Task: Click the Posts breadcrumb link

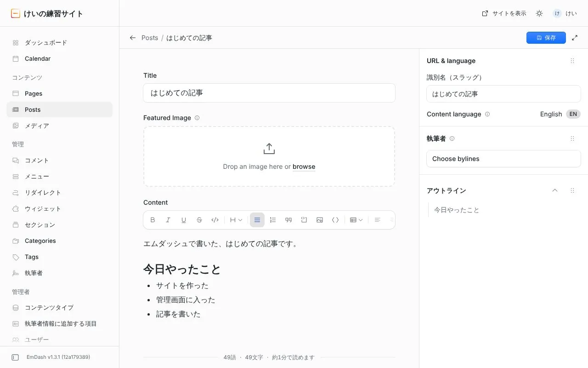Action: pyautogui.click(x=150, y=38)
